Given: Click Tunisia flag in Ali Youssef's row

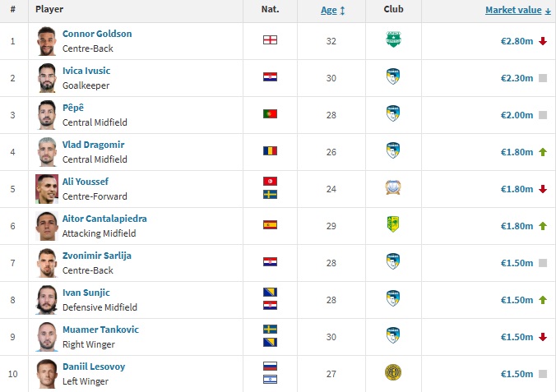Looking at the screenshot, I should click(x=270, y=181).
